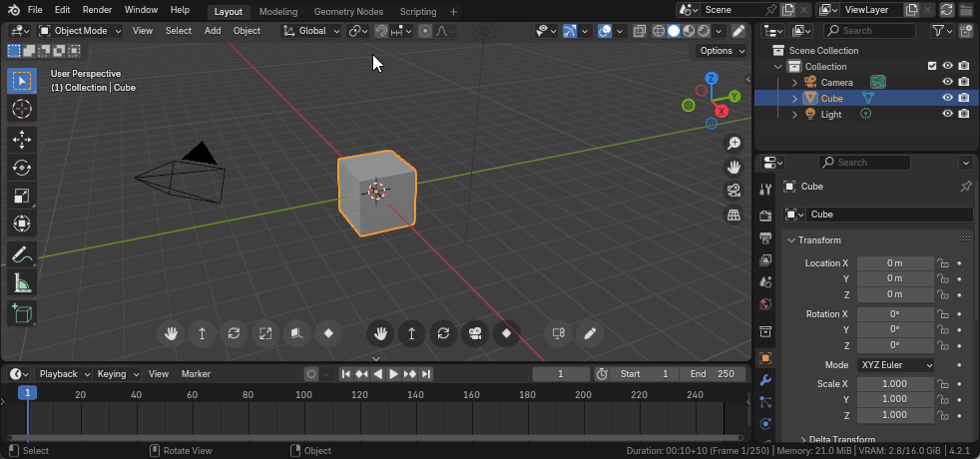
Task: Select the Measure tool
Action: click(x=22, y=283)
